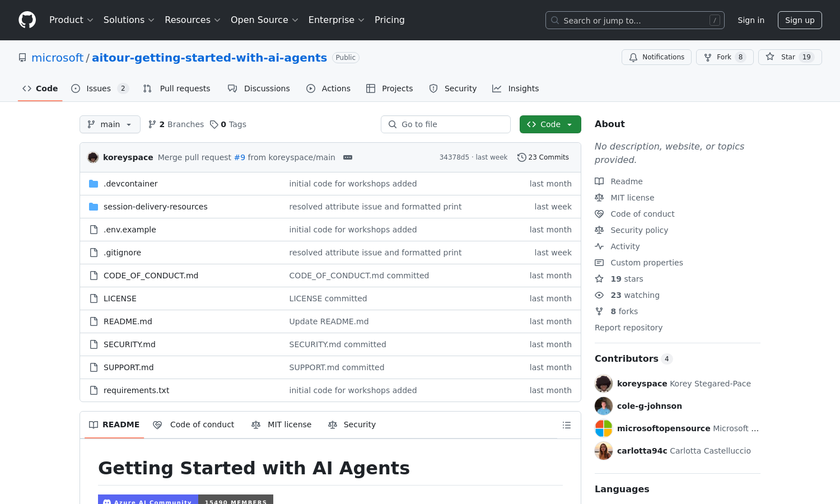Open the .devcontainer folder
The width and height of the screenshot is (840, 504).
pyautogui.click(x=130, y=184)
